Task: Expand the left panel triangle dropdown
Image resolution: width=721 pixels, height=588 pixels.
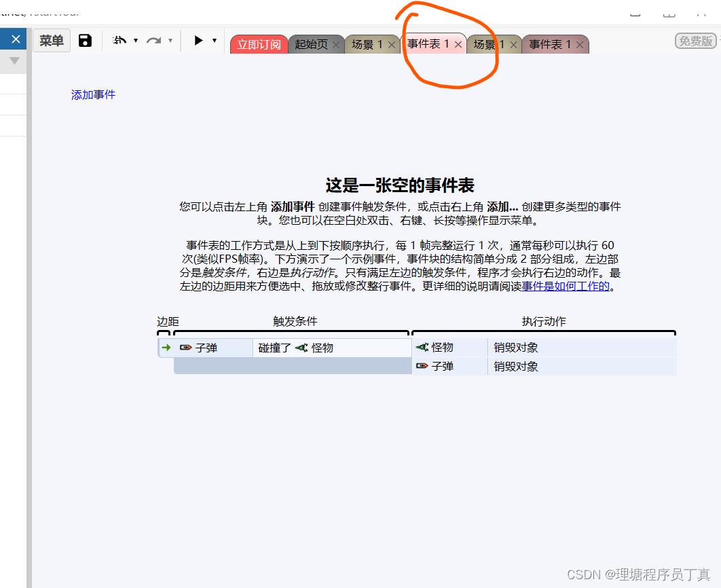Action: click(14, 60)
